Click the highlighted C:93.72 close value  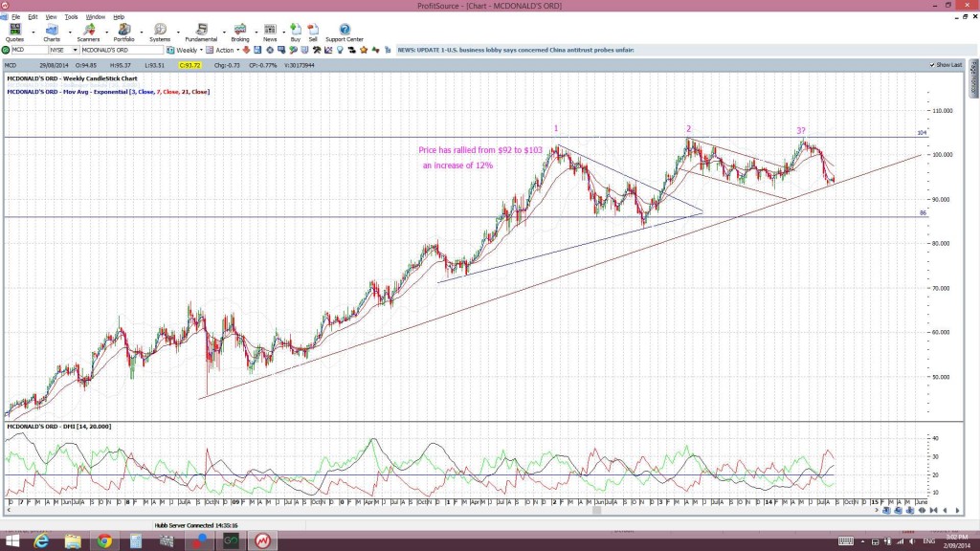pyautogui.click(x=189, y=65)
